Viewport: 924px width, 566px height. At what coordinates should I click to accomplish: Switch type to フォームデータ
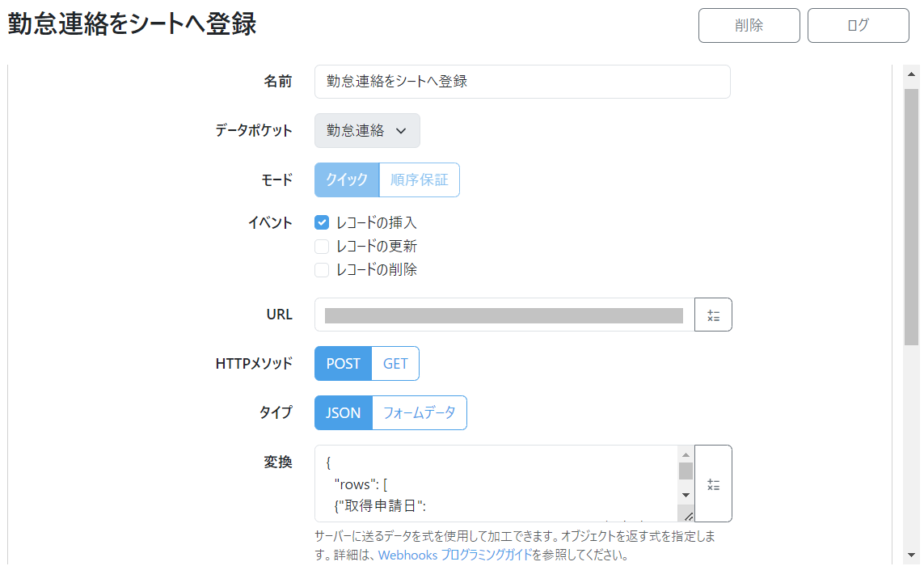point(420,412)
